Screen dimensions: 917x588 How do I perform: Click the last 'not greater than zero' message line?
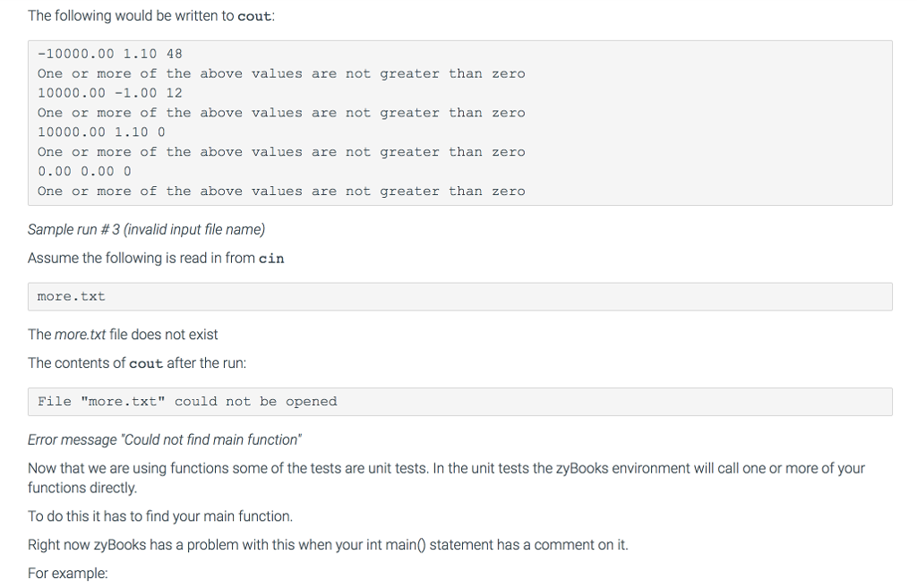[281, 192]
